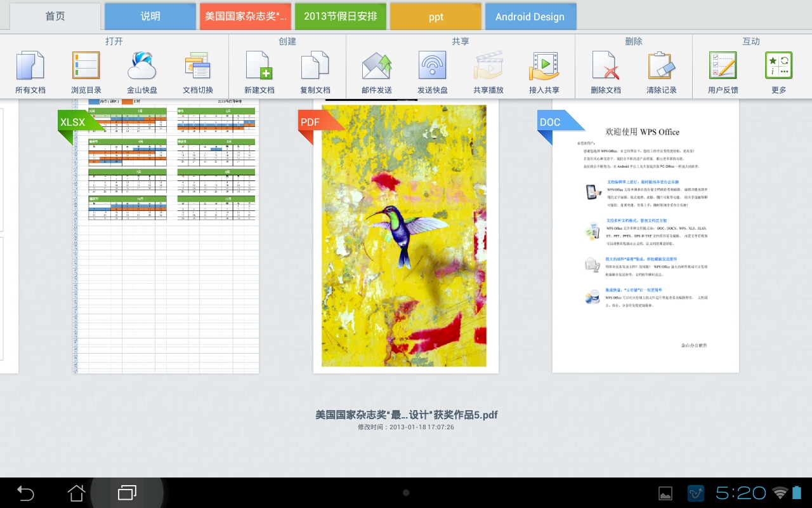The height and width of the screenshot is (508, 812).
Task: Create a file with 新建文档 icon
Action: [259, 65]
